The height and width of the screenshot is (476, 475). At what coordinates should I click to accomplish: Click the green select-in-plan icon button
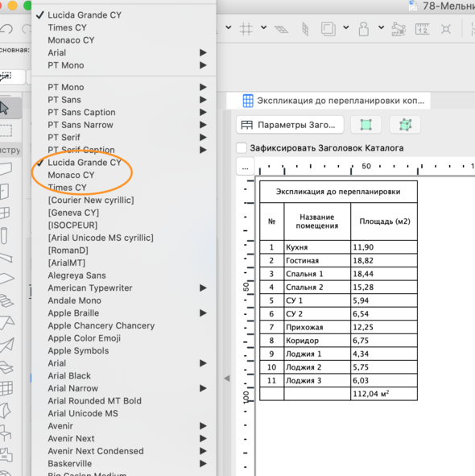(366, 125)
